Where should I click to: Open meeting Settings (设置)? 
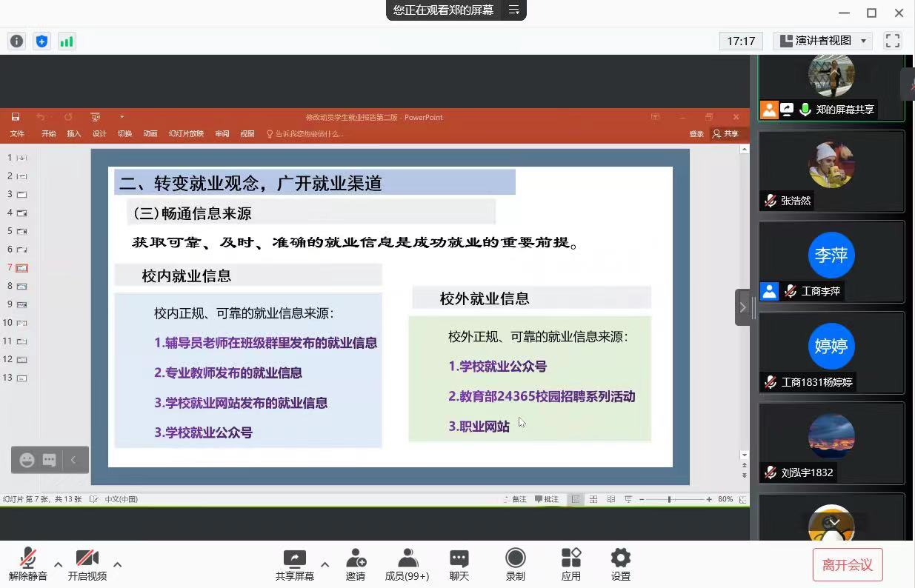pyautogui.click(x=620, y=564)
